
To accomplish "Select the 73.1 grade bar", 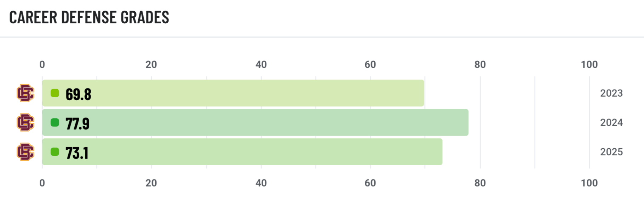I will click(242, 152).
